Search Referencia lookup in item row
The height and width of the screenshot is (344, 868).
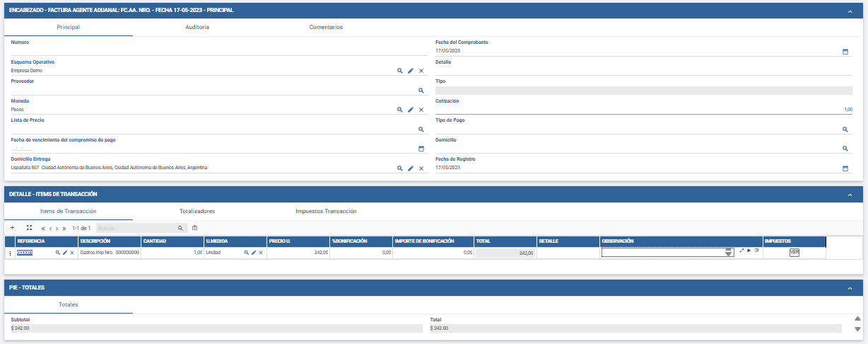pos(58,253)
